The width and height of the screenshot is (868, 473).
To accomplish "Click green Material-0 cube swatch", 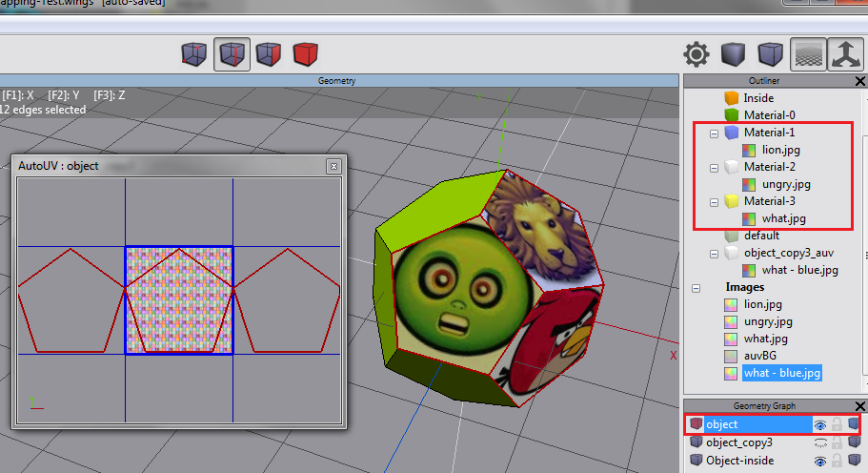I will (x=731, y=115).
